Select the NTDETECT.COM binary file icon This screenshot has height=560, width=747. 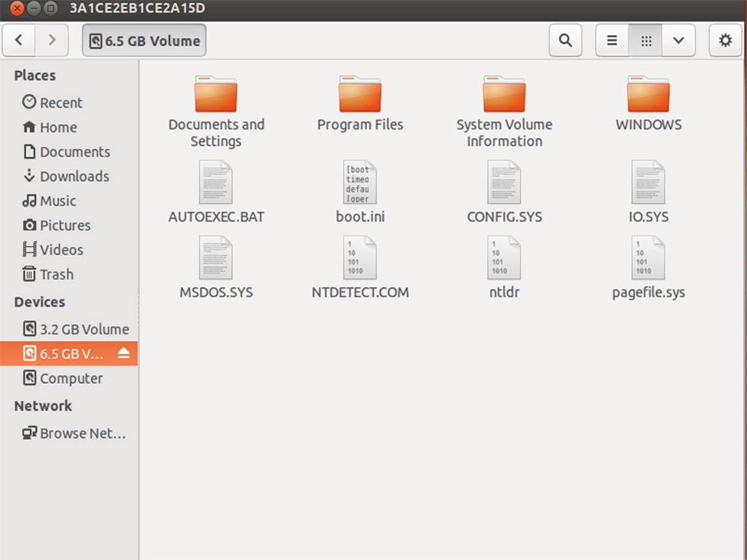click(360, 258)
